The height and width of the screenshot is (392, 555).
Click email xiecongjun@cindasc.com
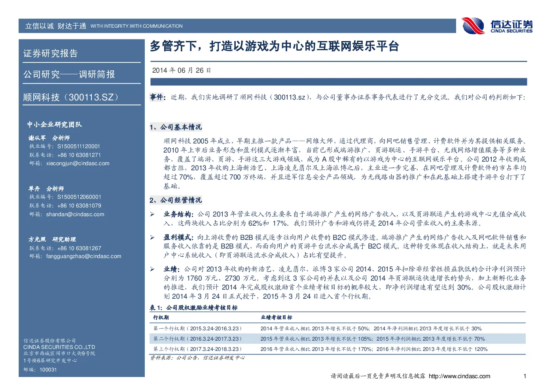[78, 163]
